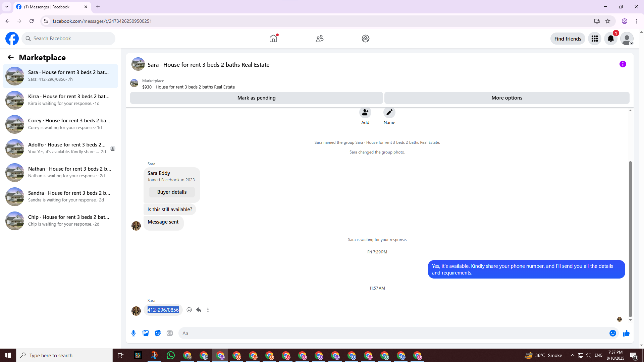Open emoji picker in message field
The height and width of the screenshot is (362, 644).
(612, 333)
